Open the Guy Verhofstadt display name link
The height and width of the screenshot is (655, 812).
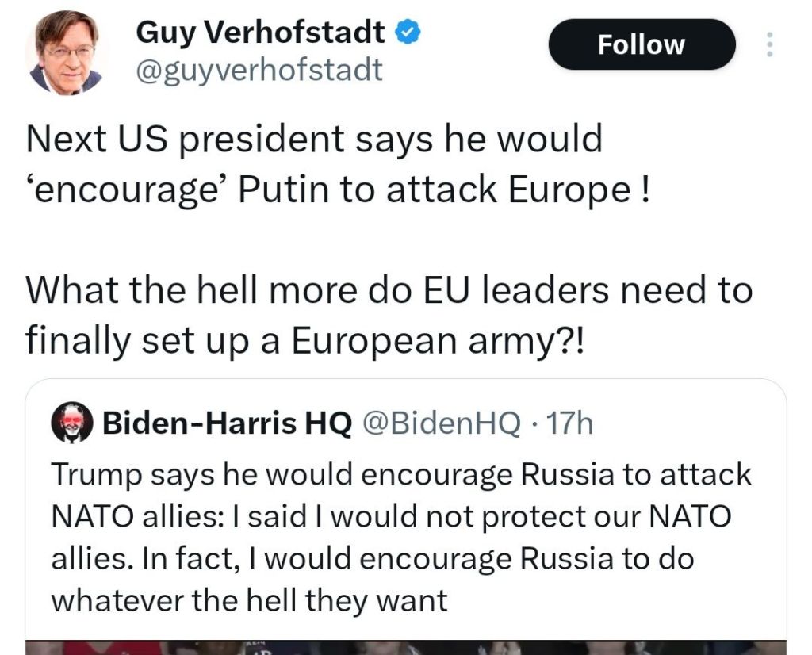(x=261, y=33)
